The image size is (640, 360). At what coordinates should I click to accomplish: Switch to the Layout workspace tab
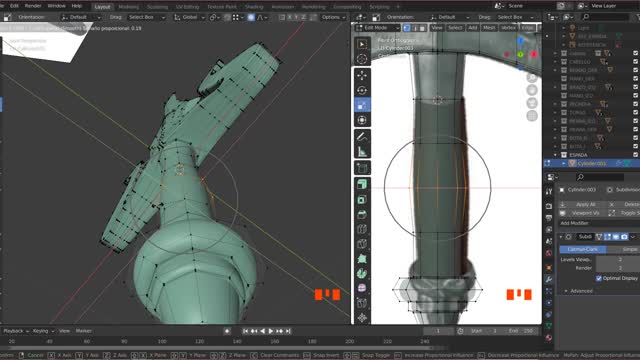pyautogui.click(x=102, y=7)
